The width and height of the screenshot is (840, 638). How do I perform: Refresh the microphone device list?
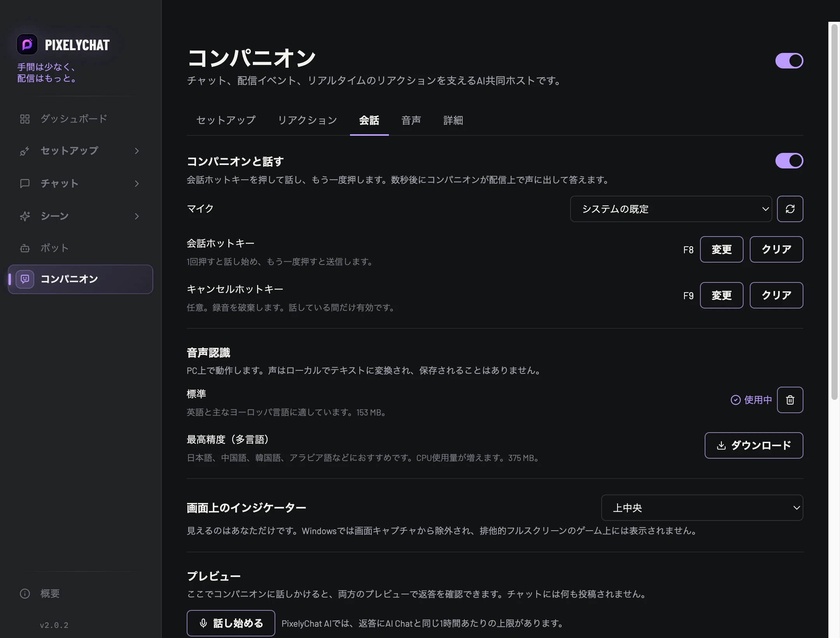pyautogui.click(x=790, y=209)
